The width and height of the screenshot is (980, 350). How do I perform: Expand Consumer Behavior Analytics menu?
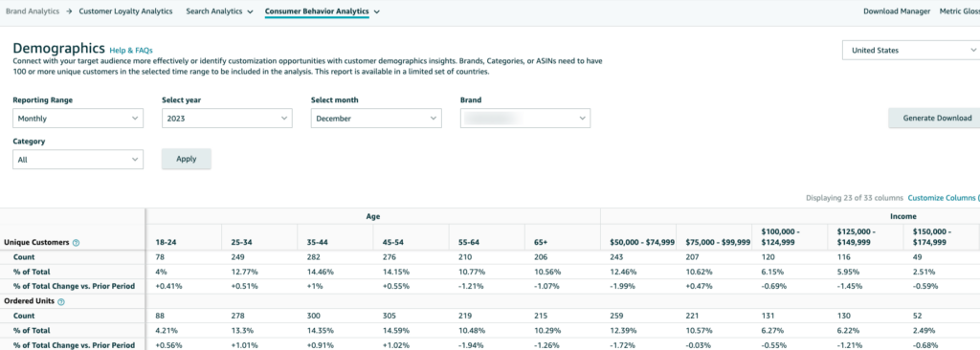[x=323, y=11]
